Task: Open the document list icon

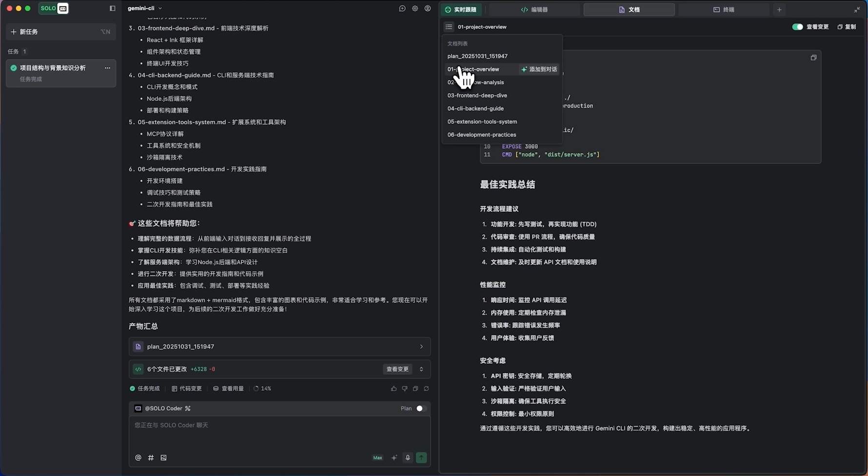Action: click(x=449, y=27)
